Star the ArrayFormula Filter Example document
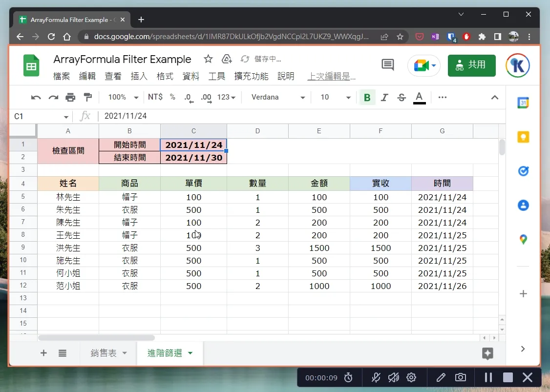The height and width of the screenshot is (392, 550). point(208,59)
